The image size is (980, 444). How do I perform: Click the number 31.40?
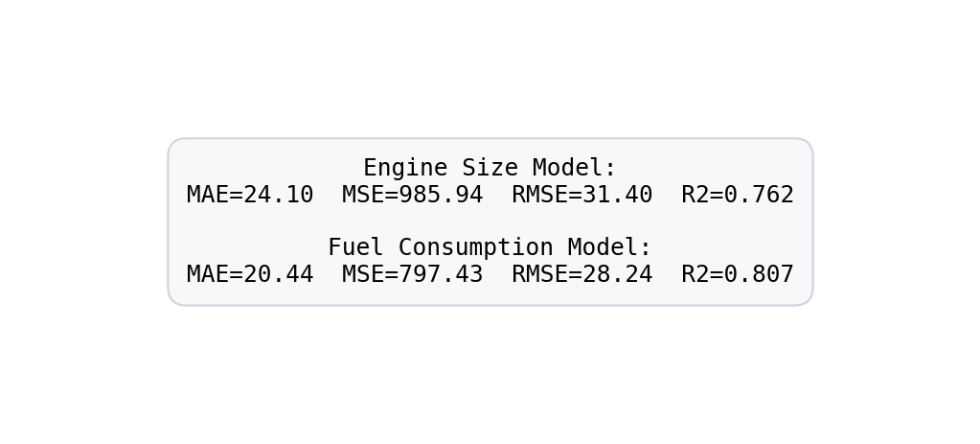pyautogui.click(x=617, y=196)
